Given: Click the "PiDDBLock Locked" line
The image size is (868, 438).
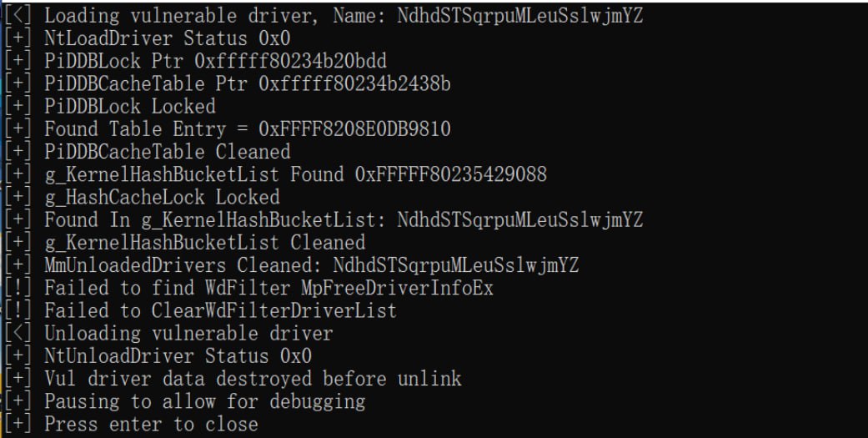Looking at the screenshot, I should pos(129,106).
